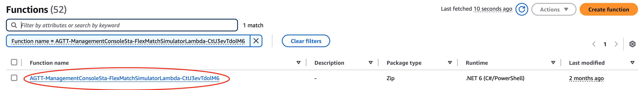Focus the filter by keyword search field
The width and height of the screenshot is (644, 90).
[122, 25]
